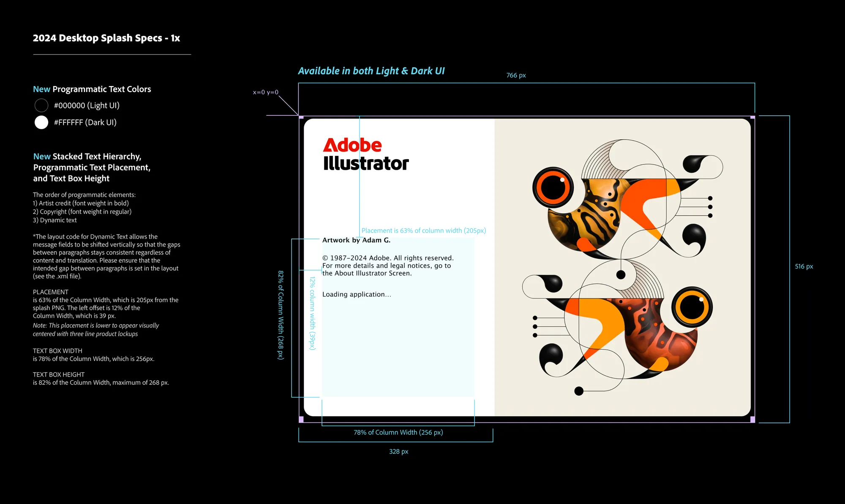Image resolution: width=845 pixels, height=504 pixels.
Task: Click the 'Loading application…' text
Action: coord(357,294)
